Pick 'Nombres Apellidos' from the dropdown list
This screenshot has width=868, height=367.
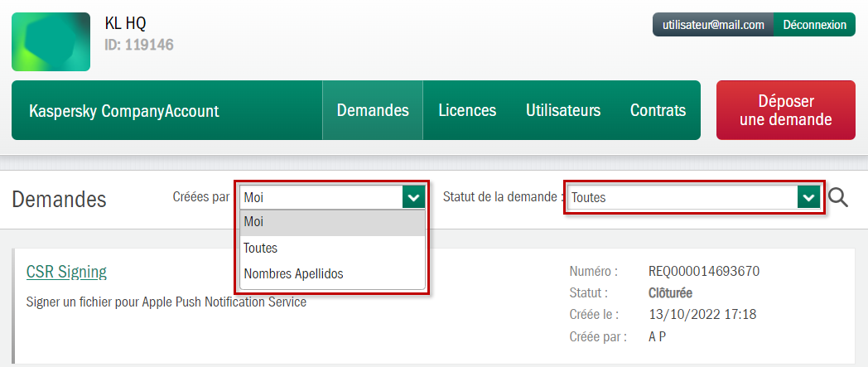(332, 273)
